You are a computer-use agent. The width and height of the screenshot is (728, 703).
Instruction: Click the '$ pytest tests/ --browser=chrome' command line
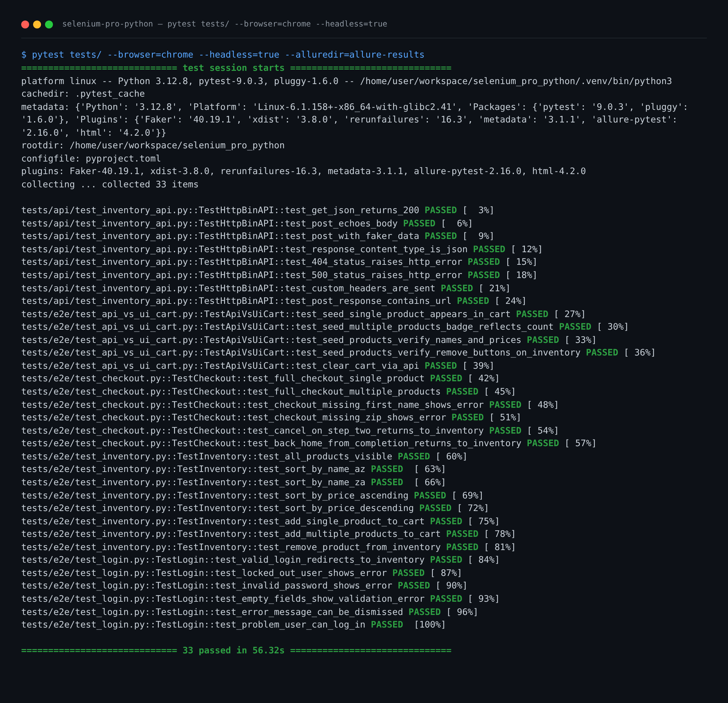click(x=223, y=55)
